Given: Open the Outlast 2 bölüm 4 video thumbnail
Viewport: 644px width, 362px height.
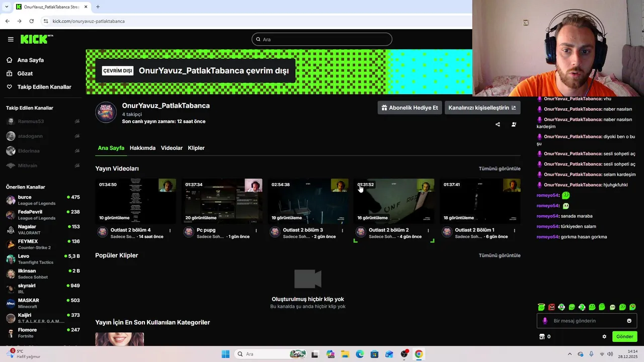Looking at the screenshot, I should [136, 201].
